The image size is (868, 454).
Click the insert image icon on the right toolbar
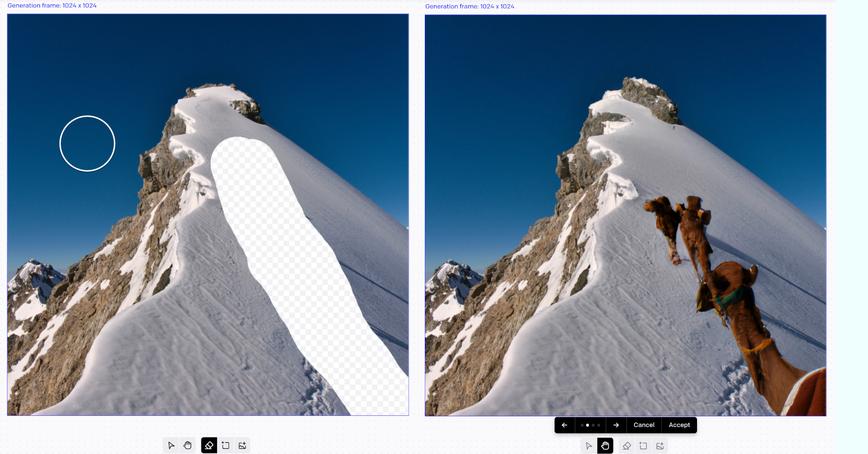tap(660, 445)
